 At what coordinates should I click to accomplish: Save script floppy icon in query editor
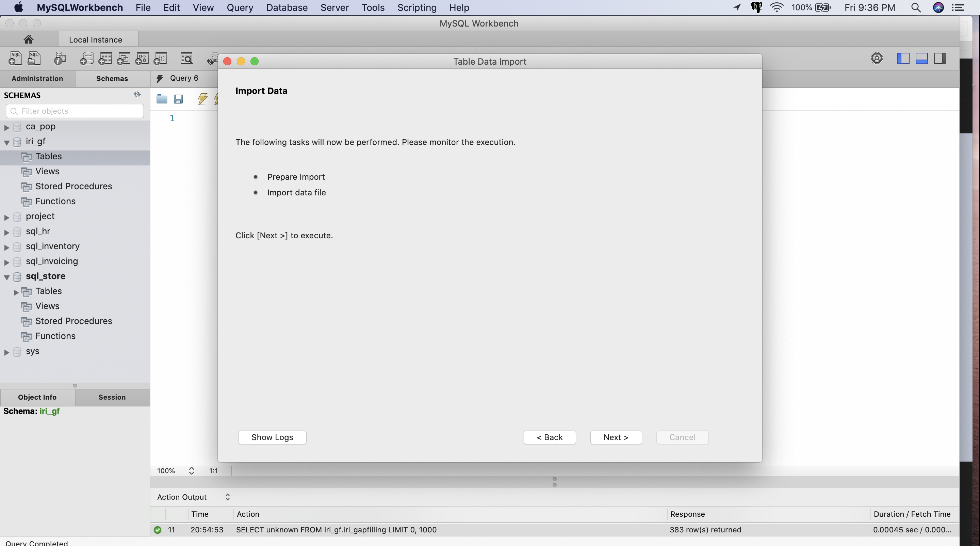tap(178, 99)
